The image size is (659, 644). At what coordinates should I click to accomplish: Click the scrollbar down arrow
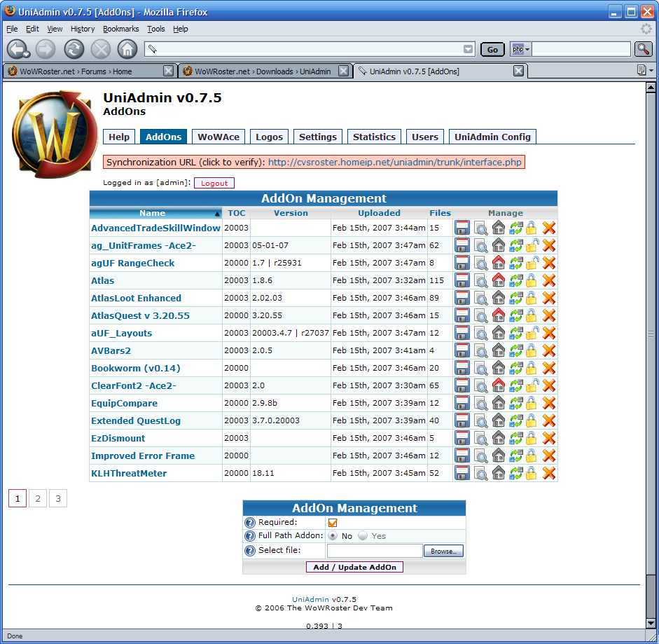pyautogui.click(x=651, y=623)
